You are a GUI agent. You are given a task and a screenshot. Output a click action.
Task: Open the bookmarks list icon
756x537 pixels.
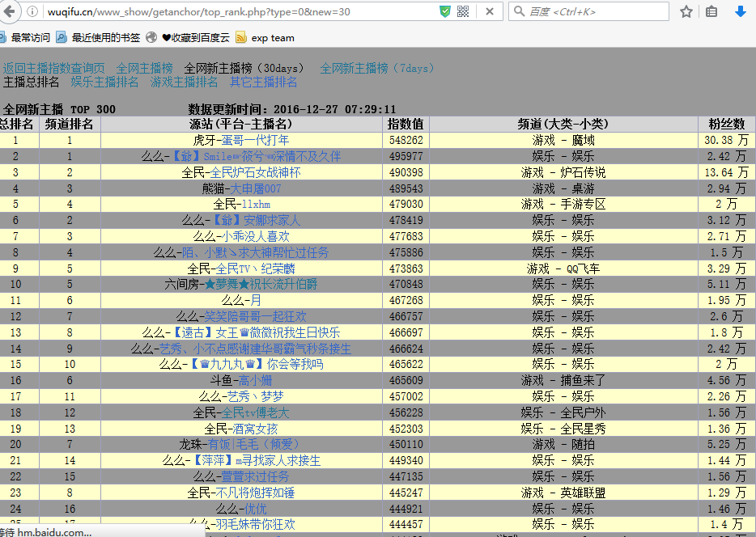(x=711, y=12)
